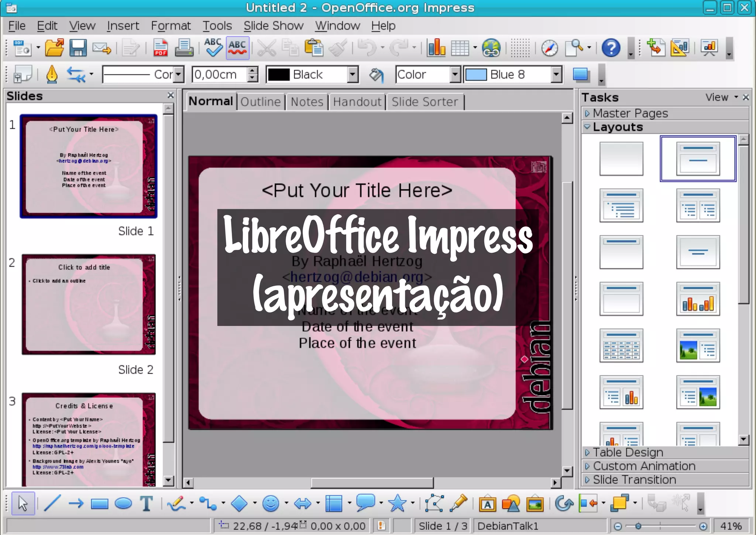Expand the Custom Animation section
756x535 pixels.
665,466
